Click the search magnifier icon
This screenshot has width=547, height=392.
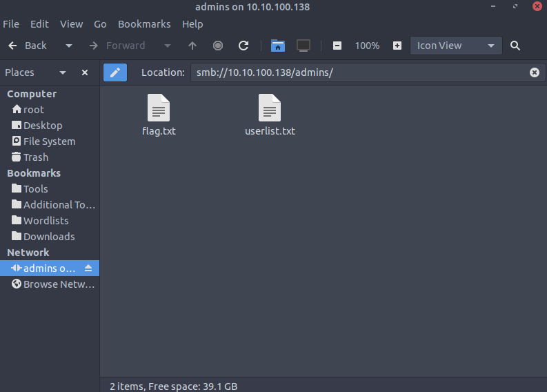[515, 46]
